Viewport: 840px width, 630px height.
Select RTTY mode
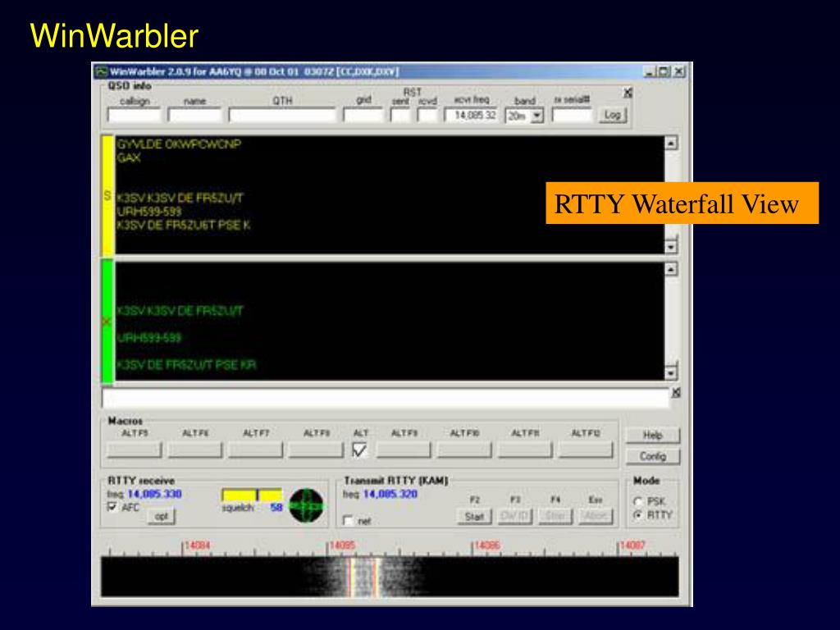click(638, 515)
